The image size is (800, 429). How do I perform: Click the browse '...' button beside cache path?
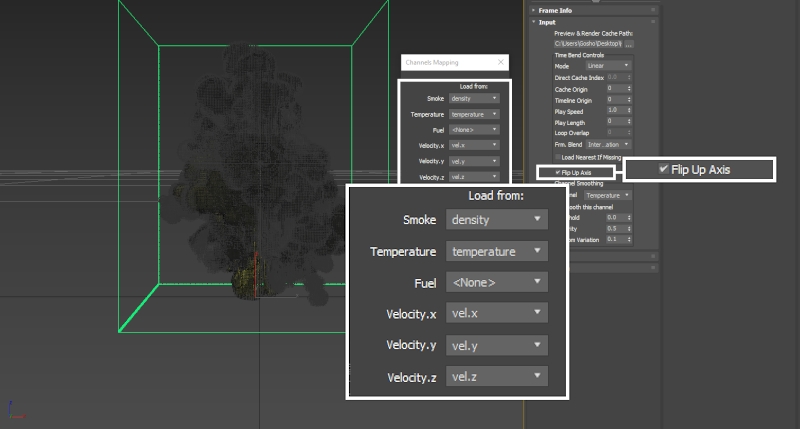tap(629, 44)
